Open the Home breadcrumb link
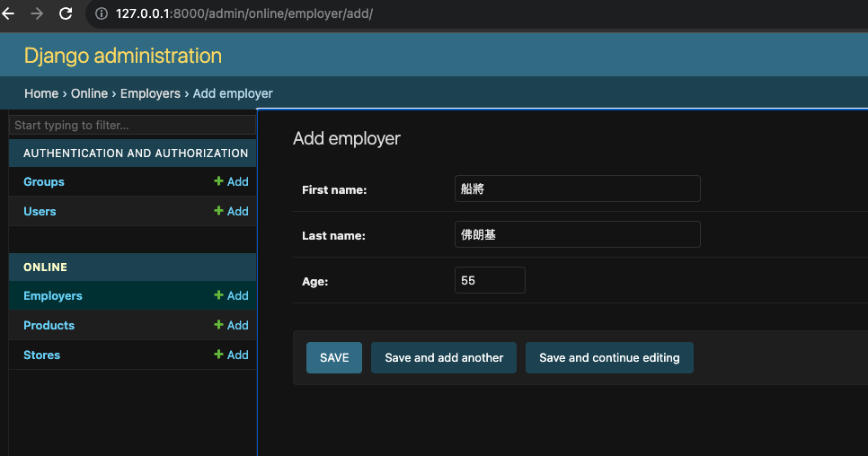The height and width of the screenshot is (456, 868). coord(41,93)
